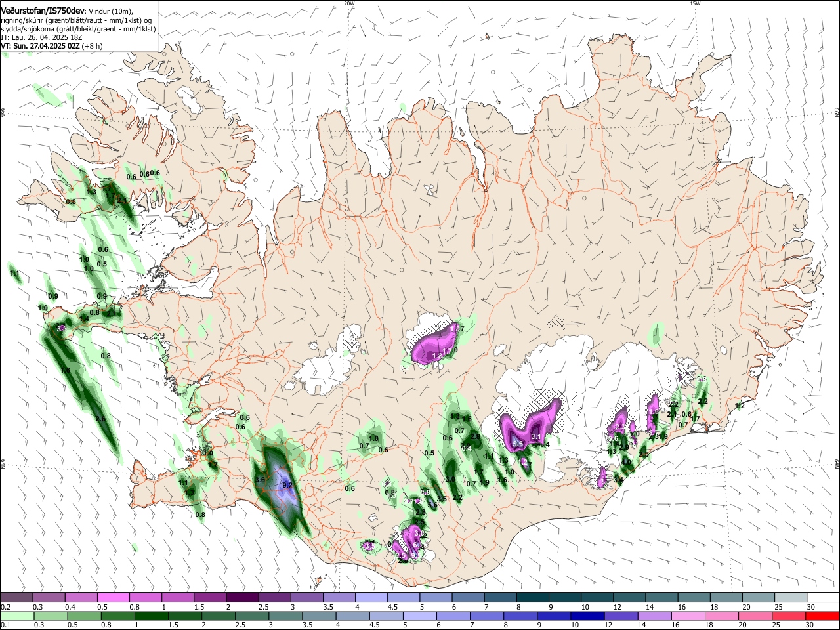840x630 pixels.
Task: Pick the upper legend pink swatch between 0.5 and 0.8
Action: 113,597
